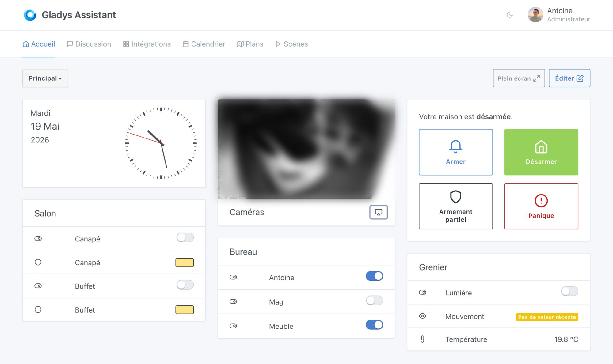Click the Désarmer house icon
The image size is (613, 364).
click(x=541, y=146)
